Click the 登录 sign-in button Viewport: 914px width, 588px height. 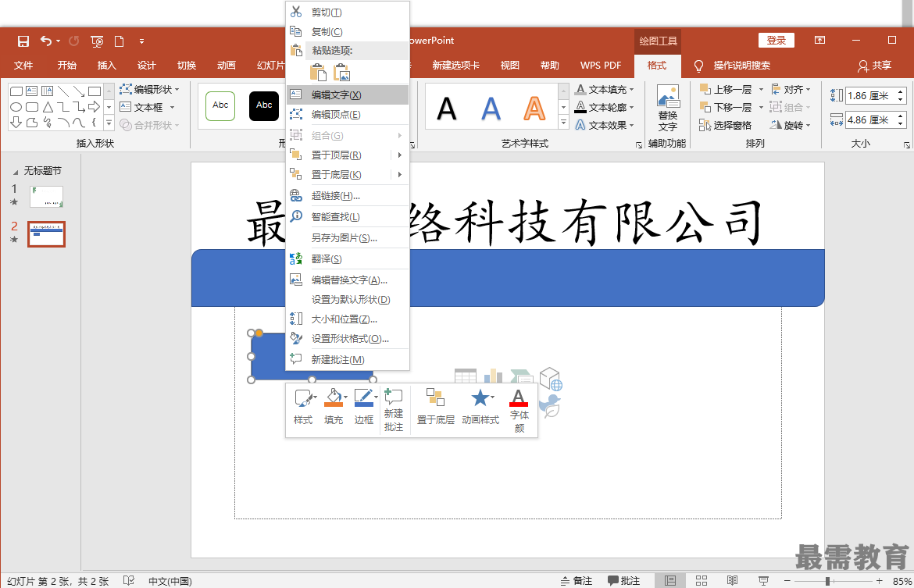pos(776,40)
